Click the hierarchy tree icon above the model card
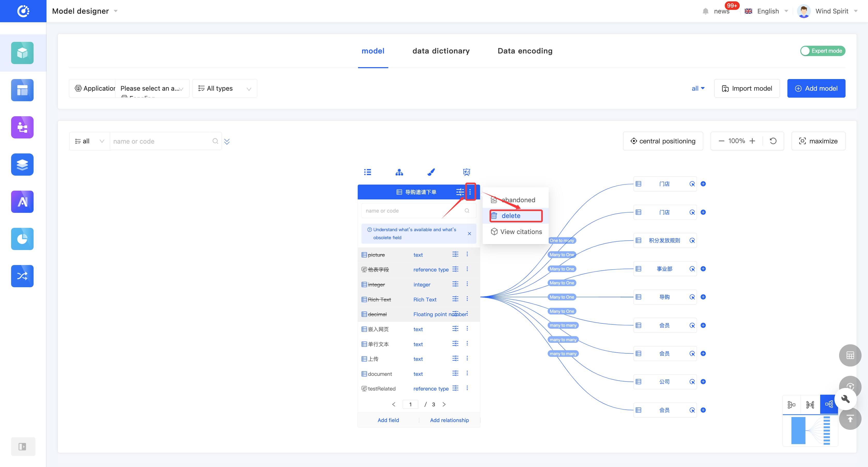The image size is (868, 467). pyautogui.click(x=399, y=172)
